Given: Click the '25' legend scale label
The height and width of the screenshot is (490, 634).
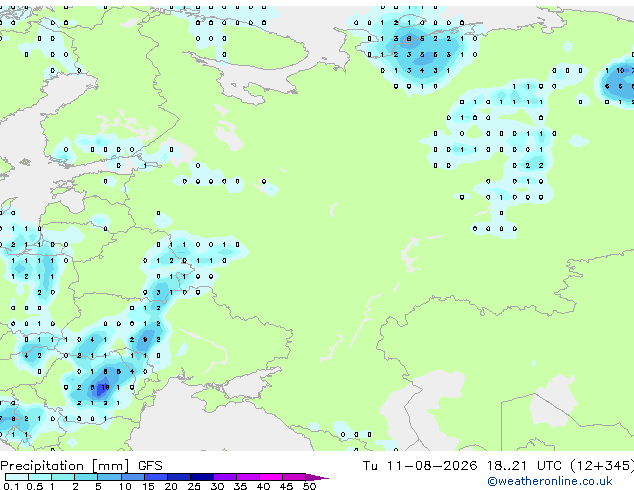Looking at the screenshot, I should click(x=194, y=486).
